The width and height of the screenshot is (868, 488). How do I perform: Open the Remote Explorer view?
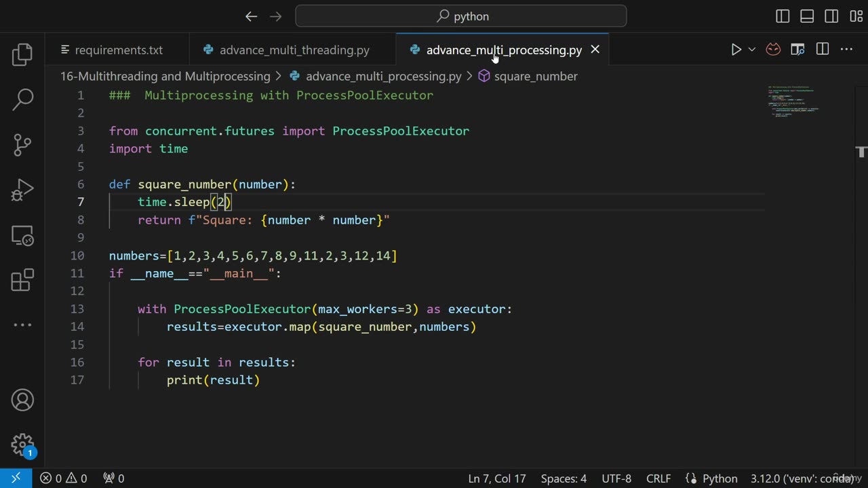point(22,235)
